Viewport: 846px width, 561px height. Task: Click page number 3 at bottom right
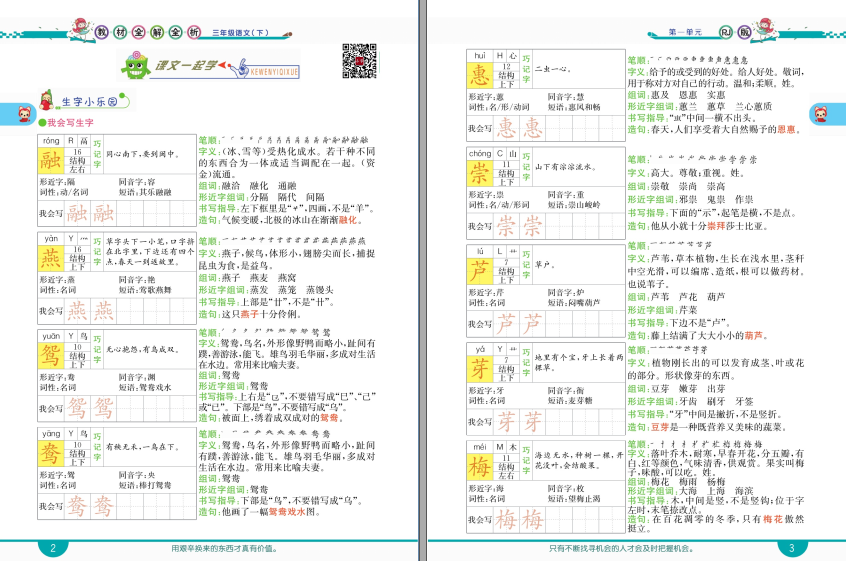(790, 547)
